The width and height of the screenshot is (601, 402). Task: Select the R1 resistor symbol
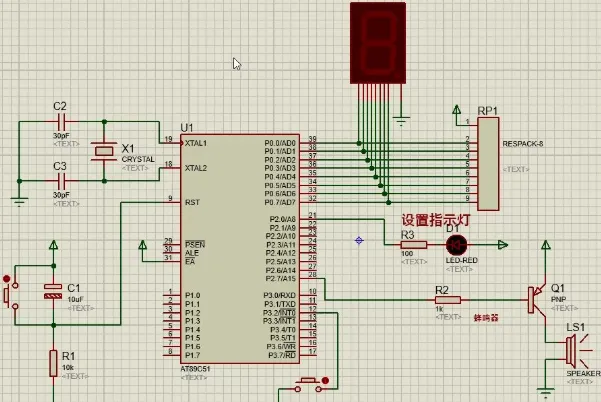(x=53, y=363)
